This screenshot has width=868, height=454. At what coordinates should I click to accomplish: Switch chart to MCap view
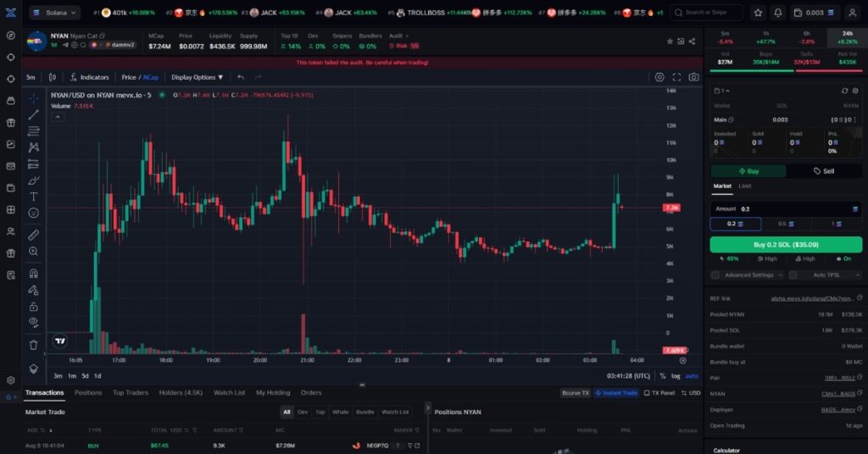coord(151,77)
